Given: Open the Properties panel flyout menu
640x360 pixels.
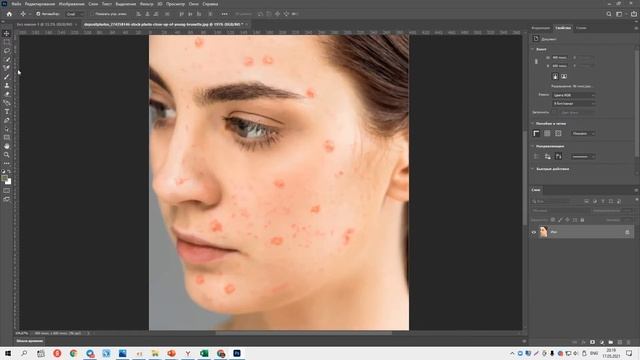Looking at the screenshot, I should 636,28.
